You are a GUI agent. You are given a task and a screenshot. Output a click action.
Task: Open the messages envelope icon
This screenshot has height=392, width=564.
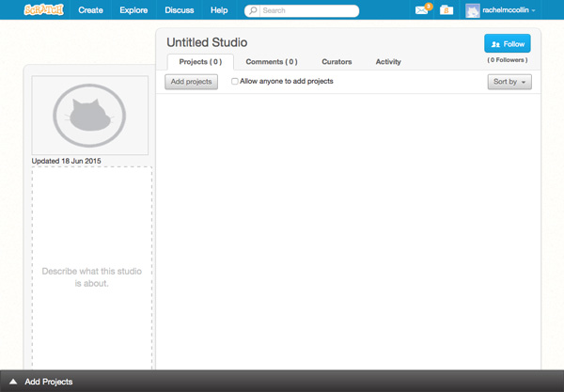click(421, 10)
